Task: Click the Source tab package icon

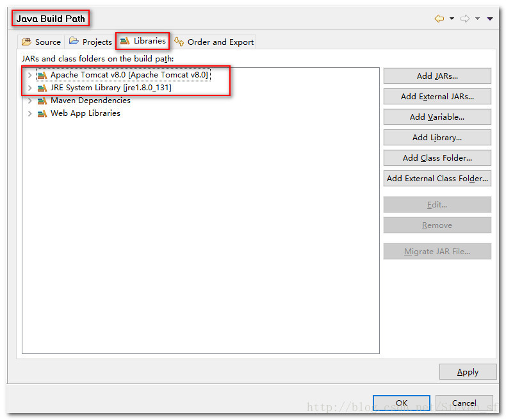Action: pyautogui.click(x=26, y=42)
